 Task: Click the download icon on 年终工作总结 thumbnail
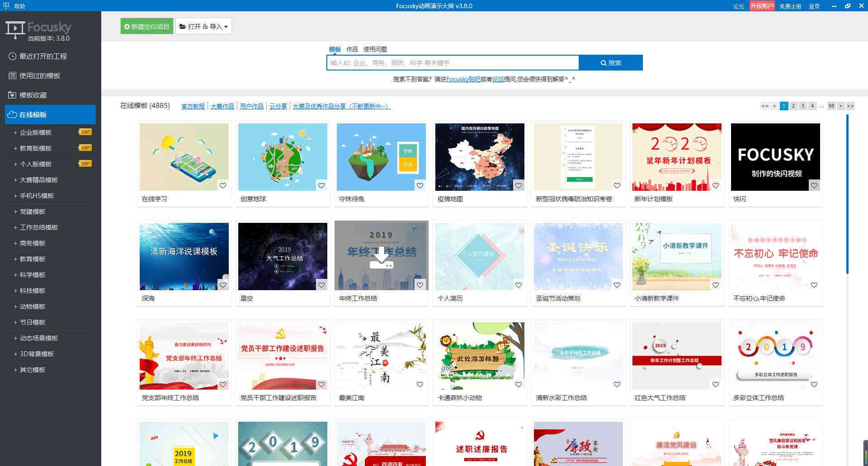(x=381, y=257)
